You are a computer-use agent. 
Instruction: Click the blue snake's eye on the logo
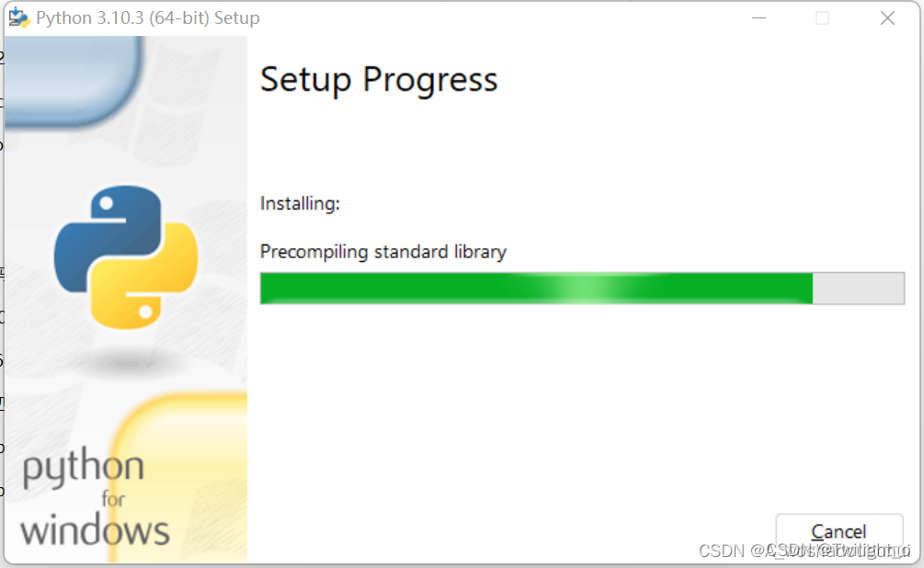coord(107,203)
